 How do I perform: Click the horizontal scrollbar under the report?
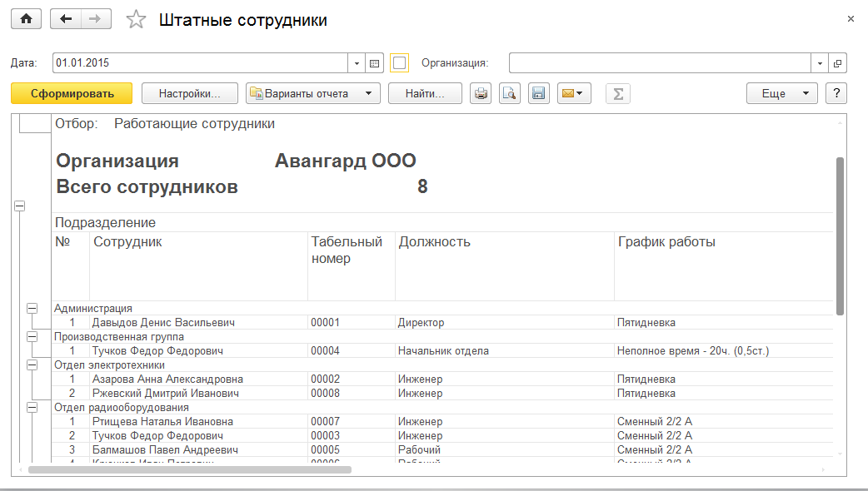(x=190, y=469)
